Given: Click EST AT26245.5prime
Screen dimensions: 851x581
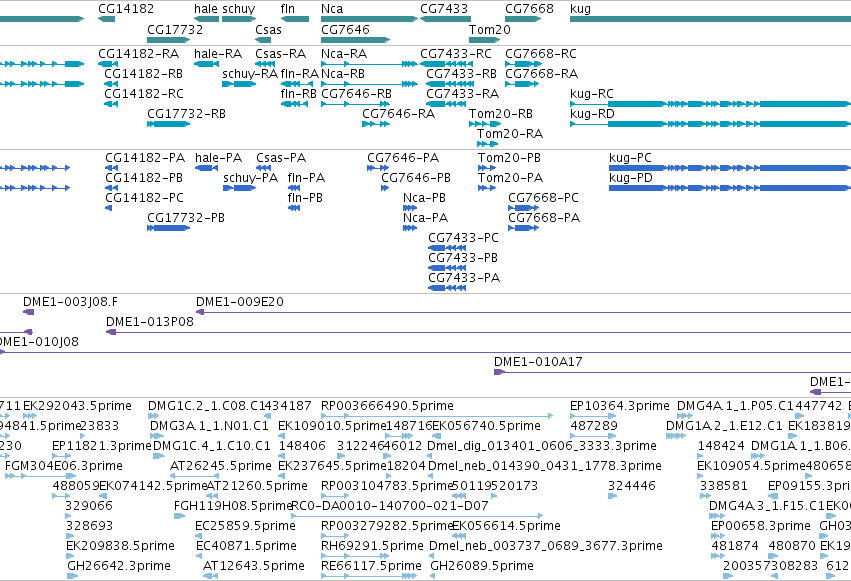Looking at the screenshot, I should coord(221,467).
